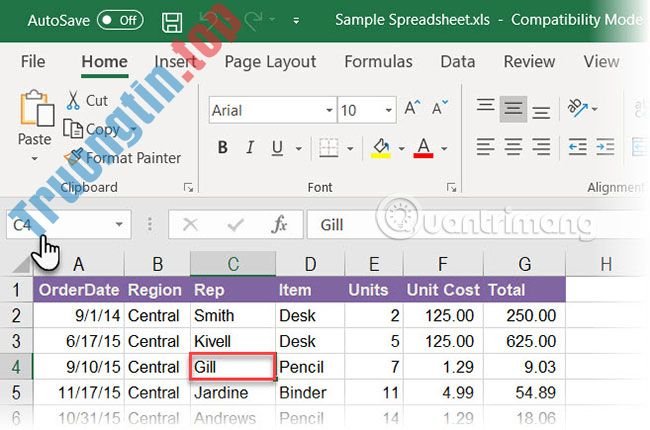This screenshot has width=650, height=430.
Task: Select the date cell 9/1/14
Action: pyautogui.click(x=79, y=316)
